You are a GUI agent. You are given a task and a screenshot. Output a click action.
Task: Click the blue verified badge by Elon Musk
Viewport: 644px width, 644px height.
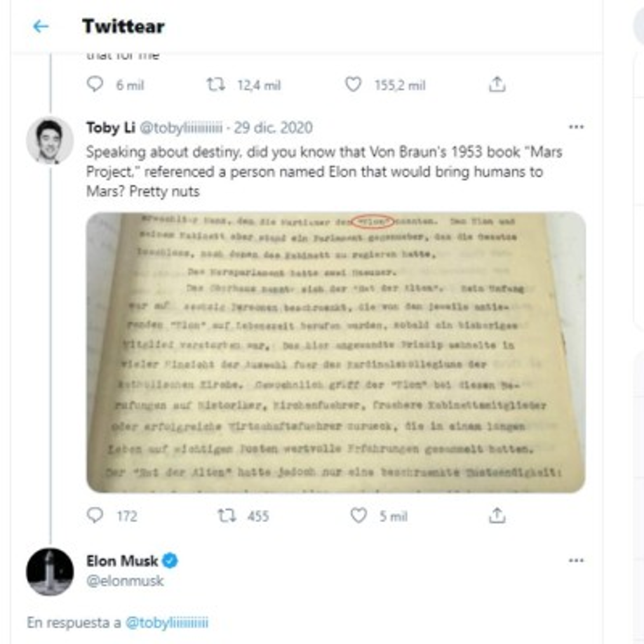(170, 561)
